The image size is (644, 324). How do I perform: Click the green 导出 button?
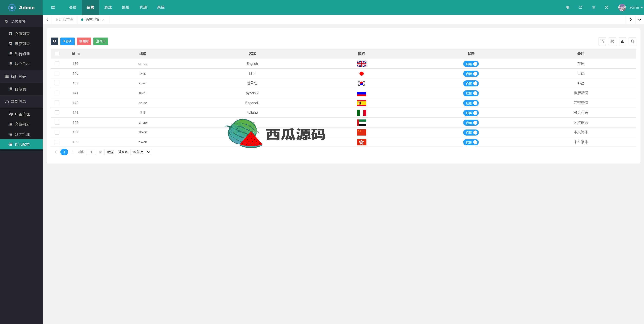101,41
